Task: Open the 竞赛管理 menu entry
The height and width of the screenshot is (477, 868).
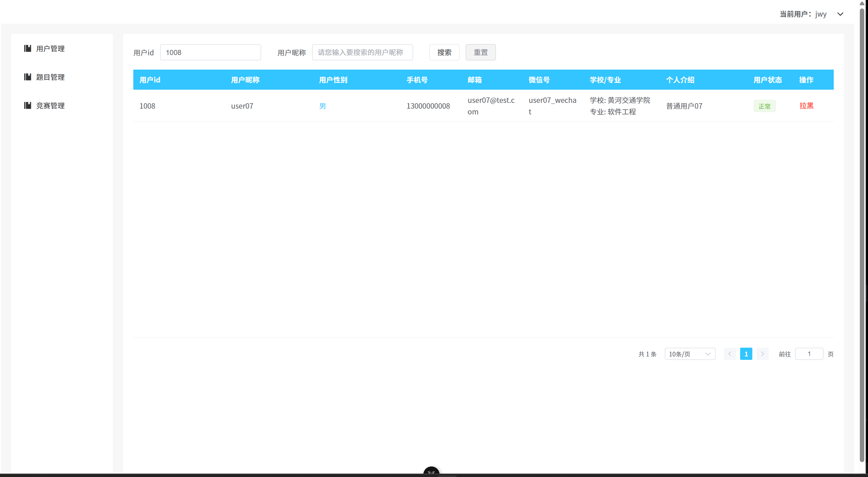Action: [50, 105]
